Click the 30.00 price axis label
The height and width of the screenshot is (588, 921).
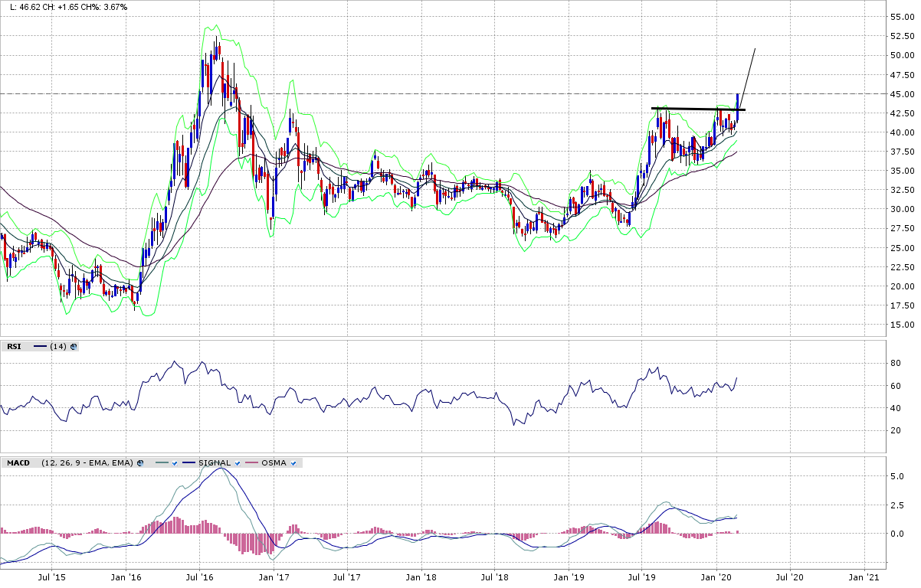904,209
